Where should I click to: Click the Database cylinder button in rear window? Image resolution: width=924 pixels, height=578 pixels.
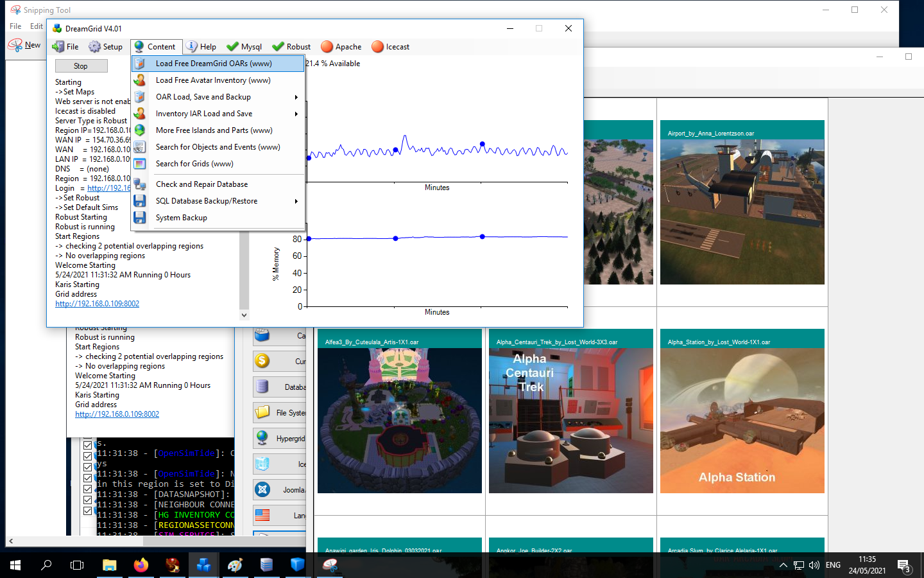[279, 387]
